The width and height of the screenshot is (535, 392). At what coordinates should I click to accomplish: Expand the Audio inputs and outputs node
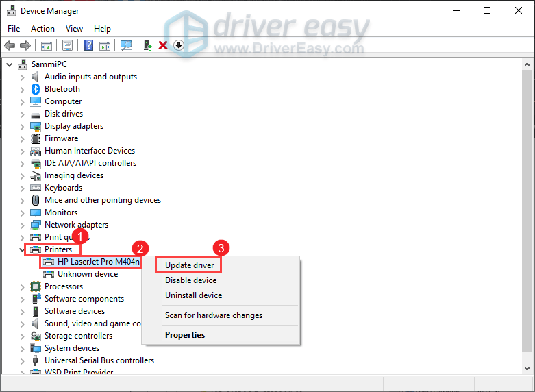23,77
